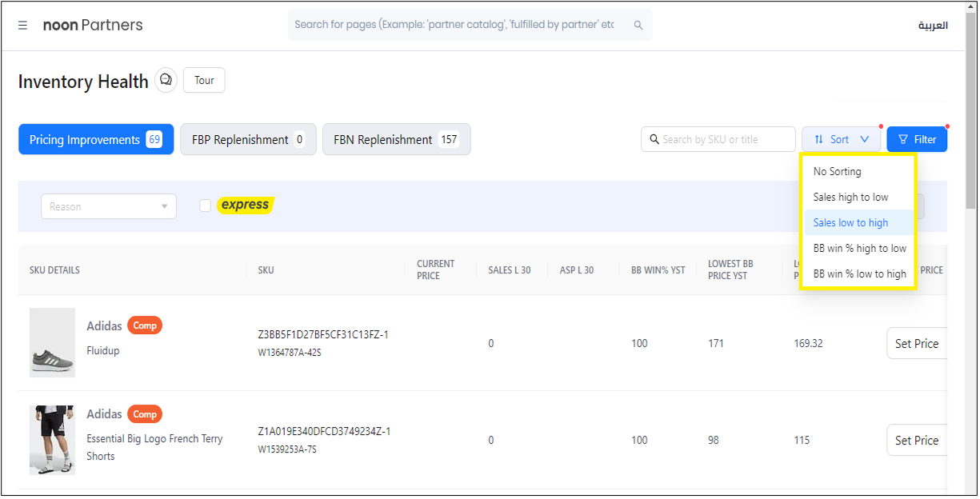This screenshot has height=499, width=980.
Task: Click the search magnifier icon in top bar
Action: pyautogui.click(x=638, y=26)
